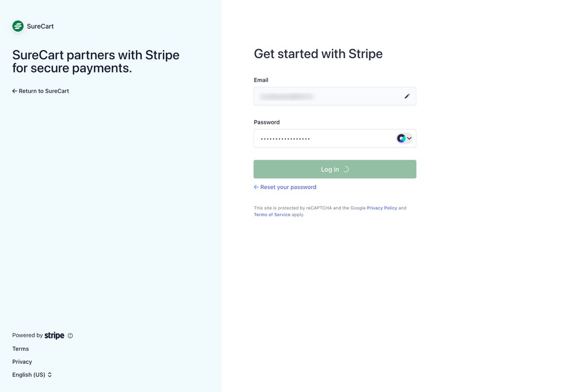
Task: Click the Return to SureCart link
Action: 43,90
